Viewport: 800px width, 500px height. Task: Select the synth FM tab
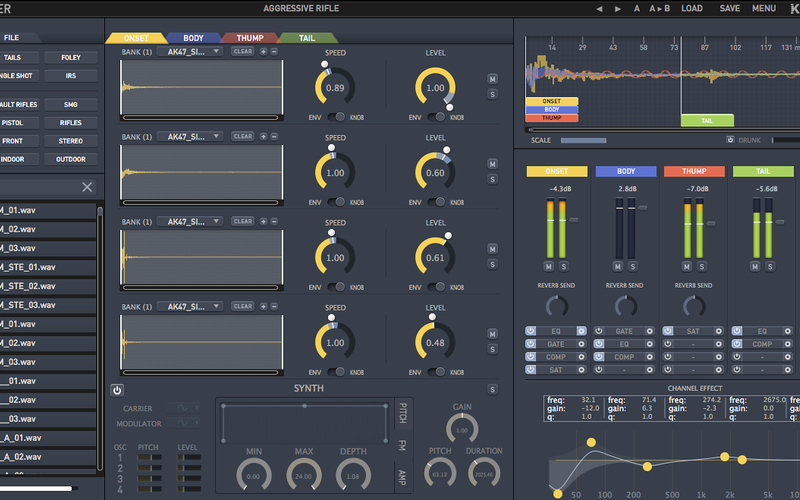coord(403,445)
